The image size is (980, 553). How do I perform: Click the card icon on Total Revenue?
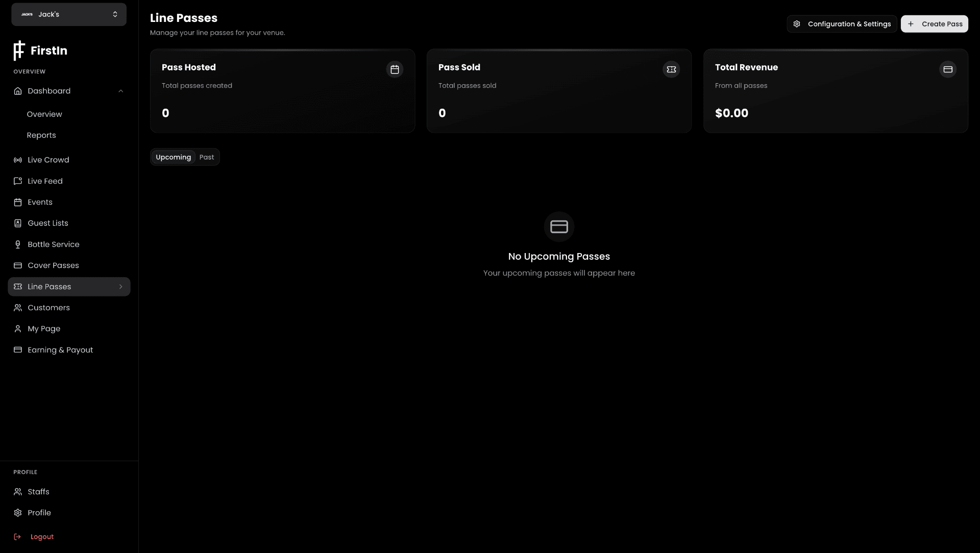tap(948, 69)
